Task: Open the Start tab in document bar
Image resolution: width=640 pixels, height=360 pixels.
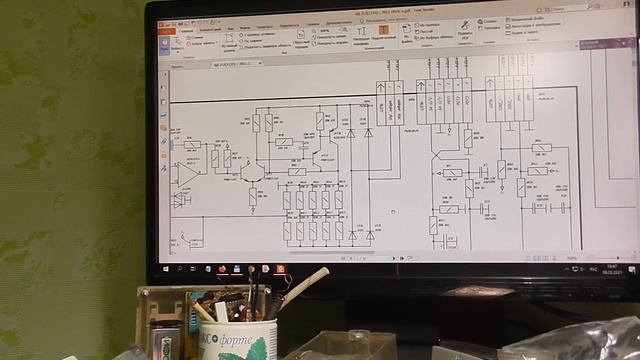Action: coord(177,66)
